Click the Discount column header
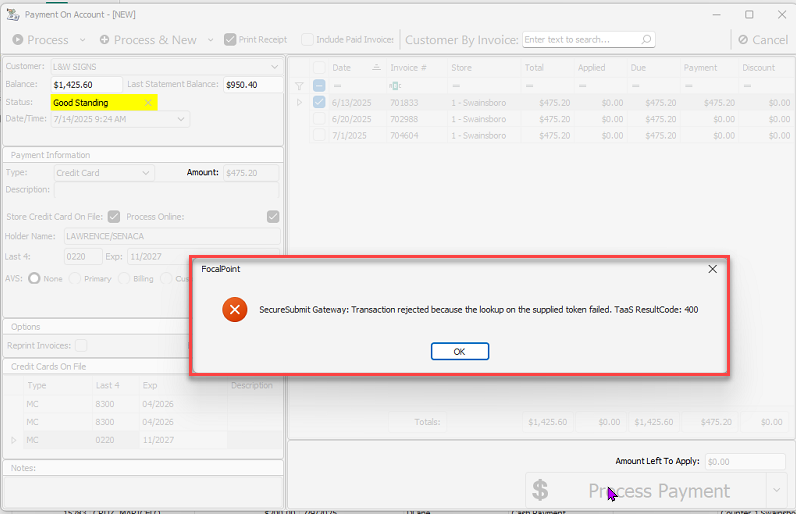 tap(766, 67)
